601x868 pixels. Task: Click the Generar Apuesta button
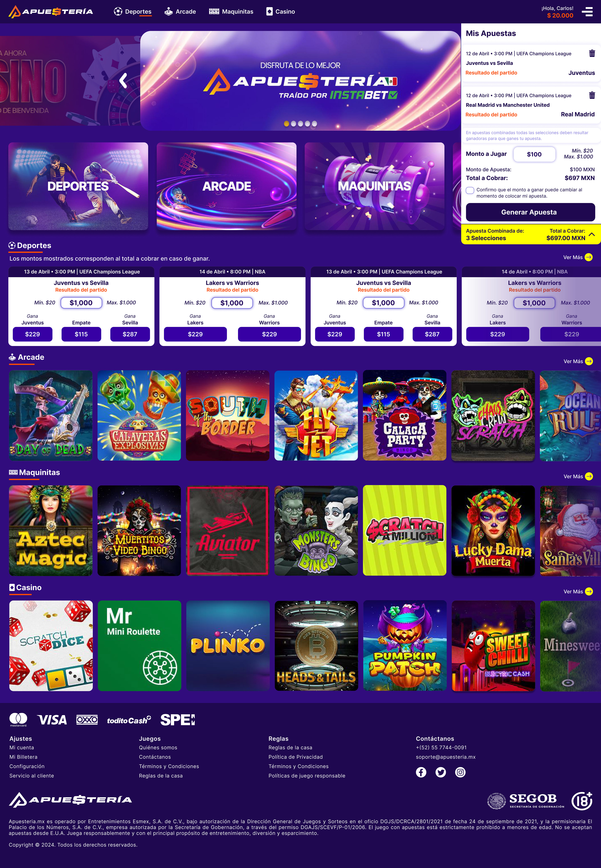coord(530,212)
